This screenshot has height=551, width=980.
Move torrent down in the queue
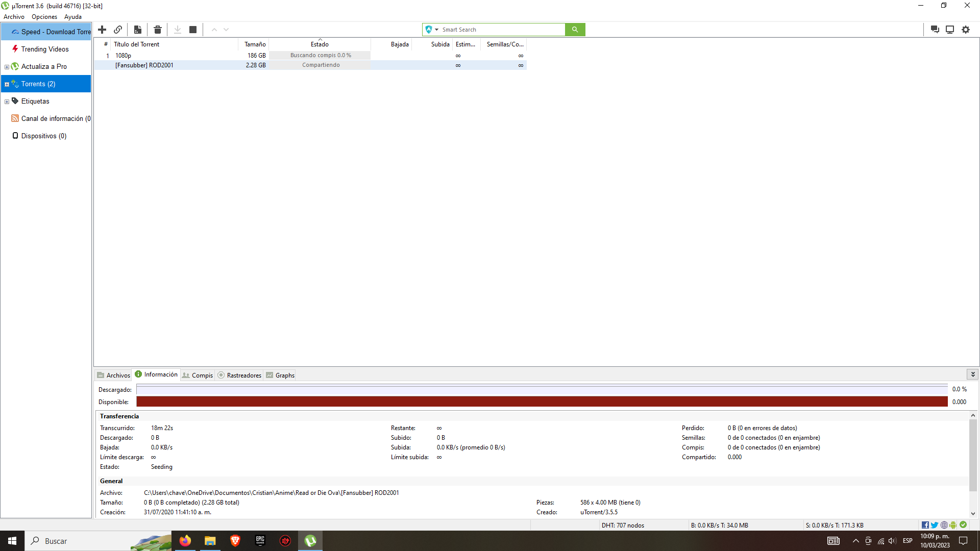[226, 30]
